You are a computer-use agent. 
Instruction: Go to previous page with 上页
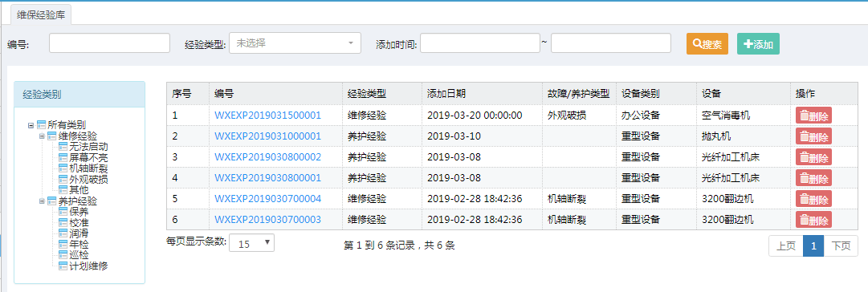tap(785, 246)
